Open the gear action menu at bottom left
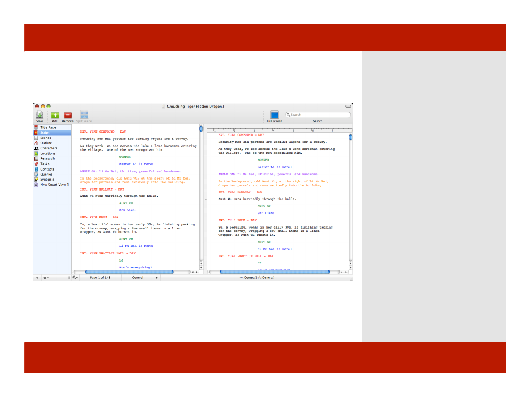The width and height of the screenshot is (532, 411). pos(46,278)
